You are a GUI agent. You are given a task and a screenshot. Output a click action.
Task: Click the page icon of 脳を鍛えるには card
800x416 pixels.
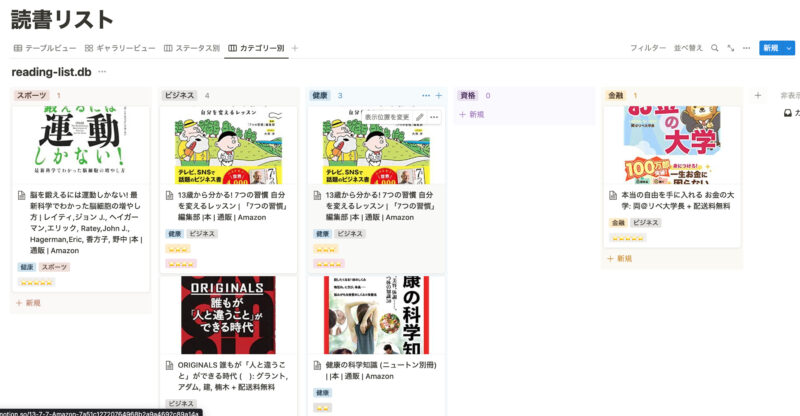click(x=21, y=195)
